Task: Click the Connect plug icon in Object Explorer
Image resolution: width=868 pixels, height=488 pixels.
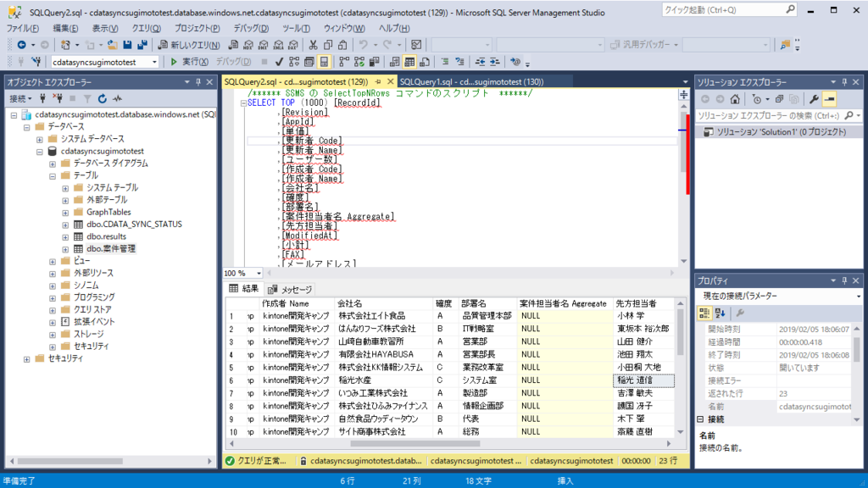Action: (x=42, y=98)
